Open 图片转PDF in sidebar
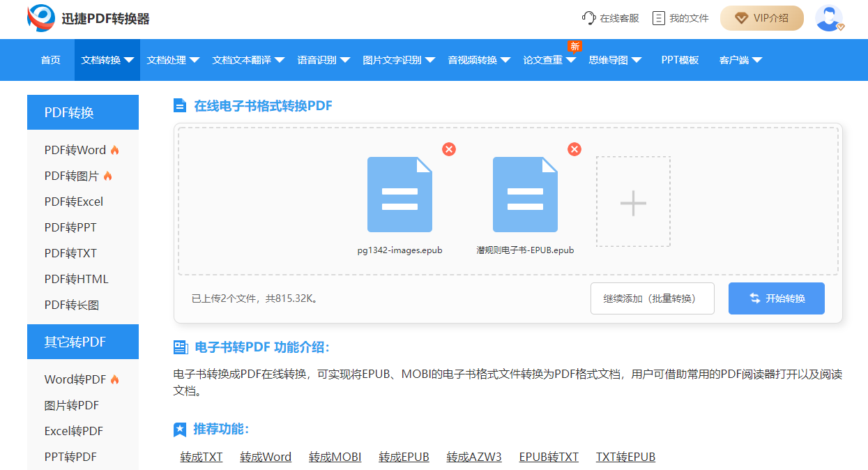 click(72, 405)
